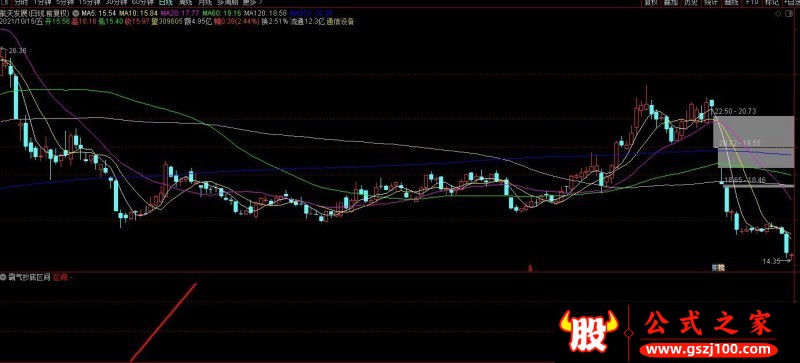This screenshot has width=800, height=363.
Task: Open the 统计 statistics button
Action: click(x=711, y=3)
